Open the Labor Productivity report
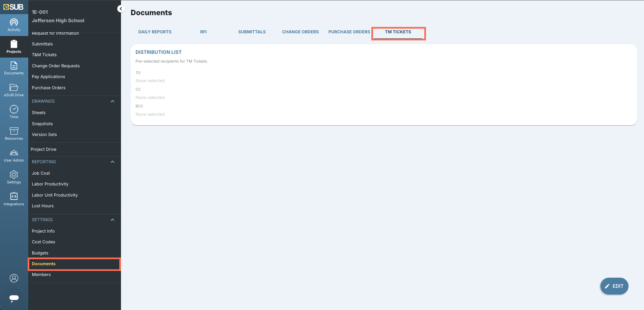 (50, 184)
